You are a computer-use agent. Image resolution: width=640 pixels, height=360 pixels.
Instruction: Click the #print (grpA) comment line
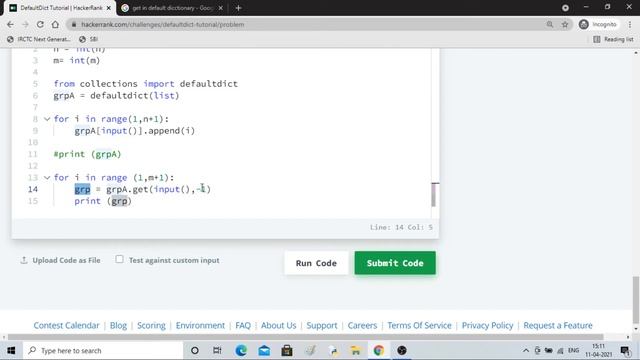tap(87, 154)
